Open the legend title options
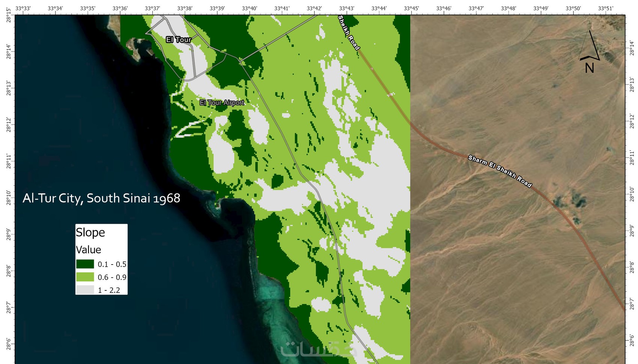638x364 pixels. click(90, 232)
